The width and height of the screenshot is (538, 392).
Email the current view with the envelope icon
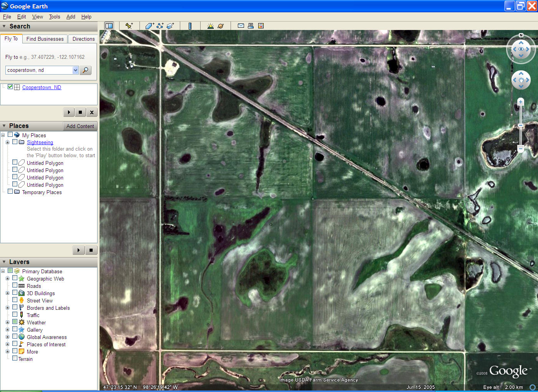pyautogui.click(x=241, y=26)
